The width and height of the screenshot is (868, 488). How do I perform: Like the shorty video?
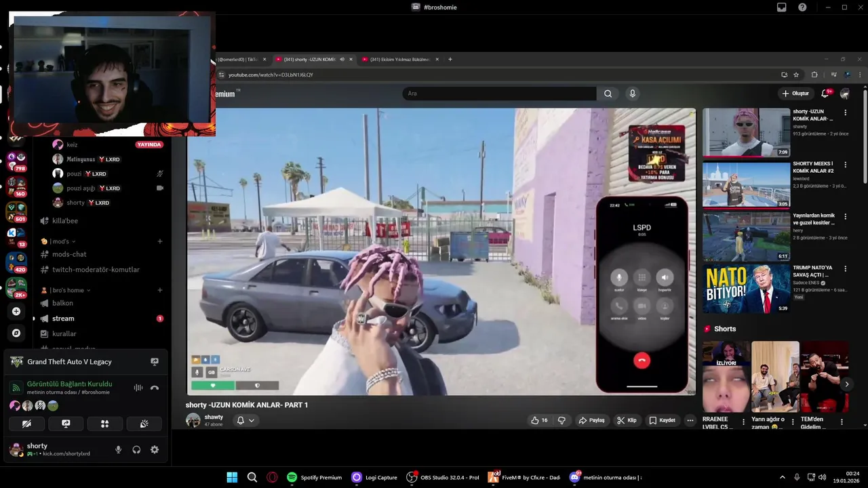coord(539,420)
